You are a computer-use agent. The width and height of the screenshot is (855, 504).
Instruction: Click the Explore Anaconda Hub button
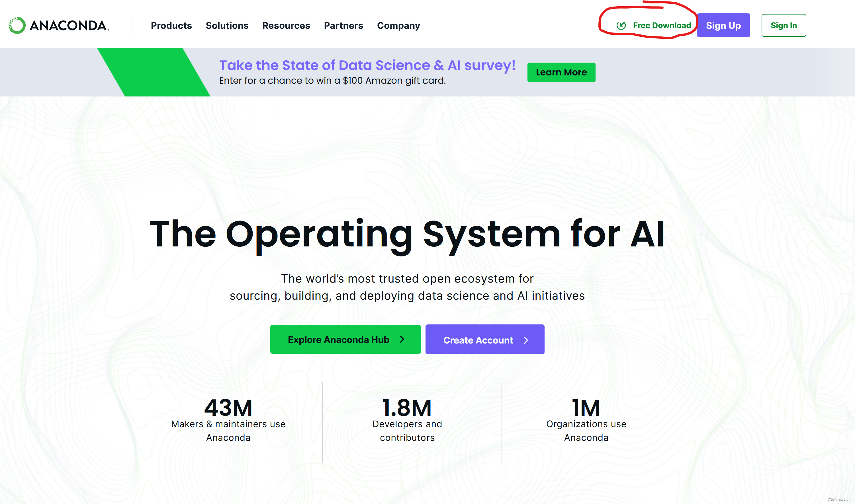point(338,339)
